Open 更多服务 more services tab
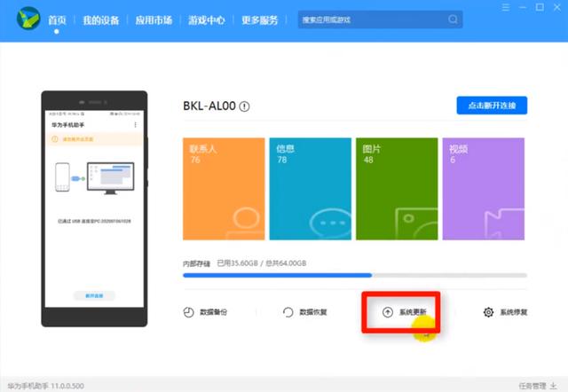The height and width of the screenshot is (392, 568). point(260,20)
